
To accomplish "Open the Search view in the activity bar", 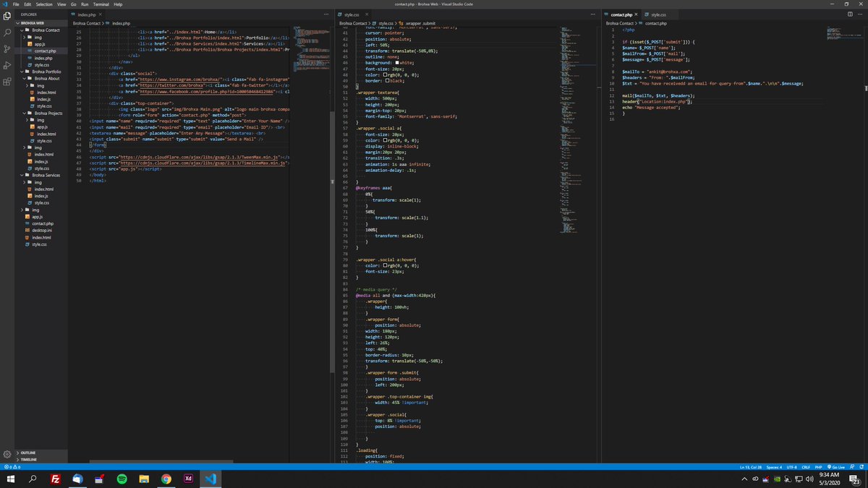I will [7, 32].
